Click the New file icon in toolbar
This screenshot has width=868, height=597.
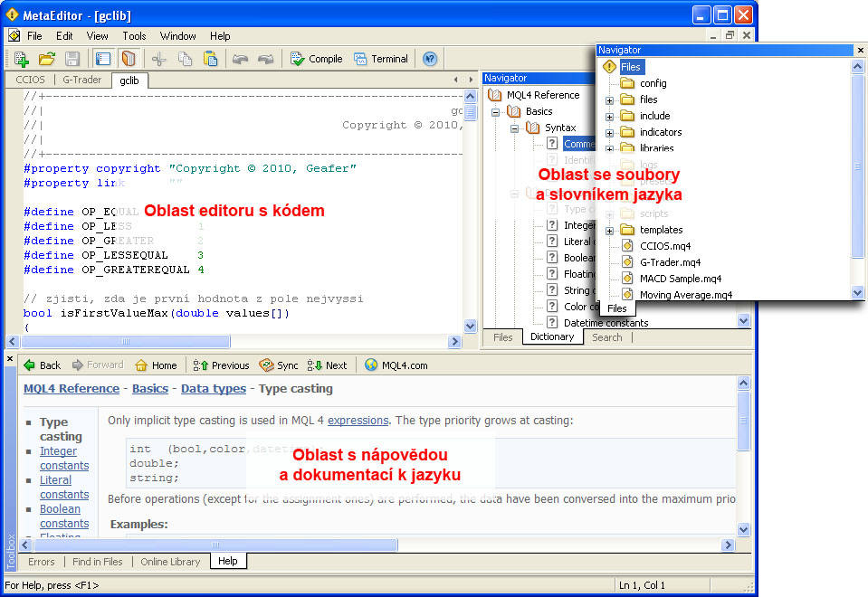click(x=22, y=59)
